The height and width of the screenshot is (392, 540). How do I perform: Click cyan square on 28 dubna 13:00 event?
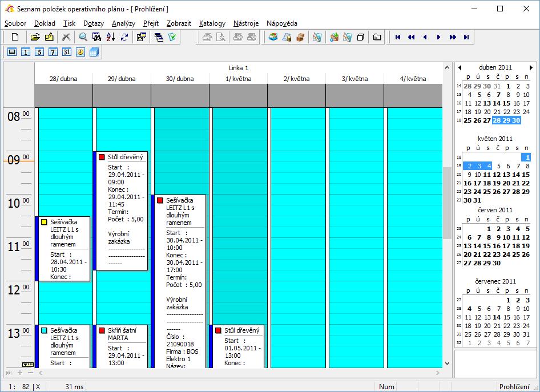click(44, 330)
